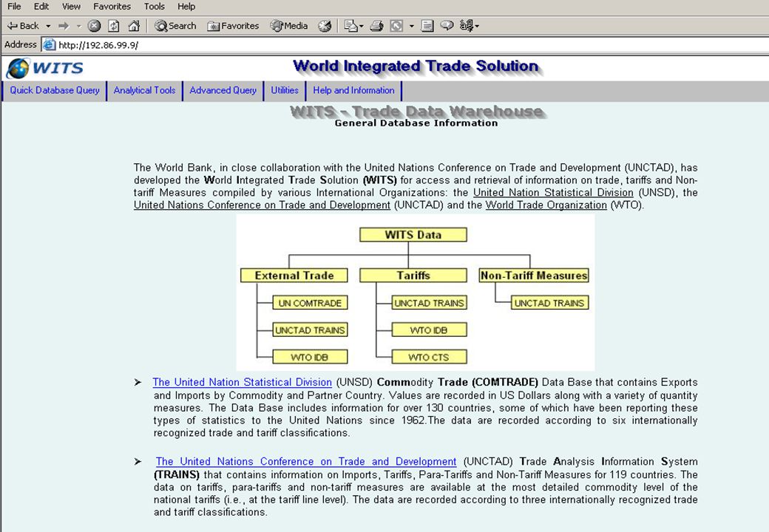769x532 pixels.
Task: Open the Tools menu
Action: point(154,7)
